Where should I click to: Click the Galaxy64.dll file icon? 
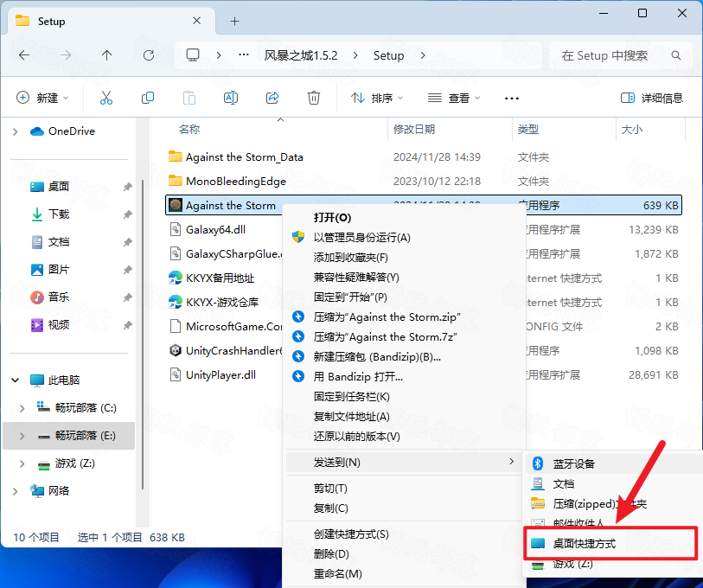point(176,229)
